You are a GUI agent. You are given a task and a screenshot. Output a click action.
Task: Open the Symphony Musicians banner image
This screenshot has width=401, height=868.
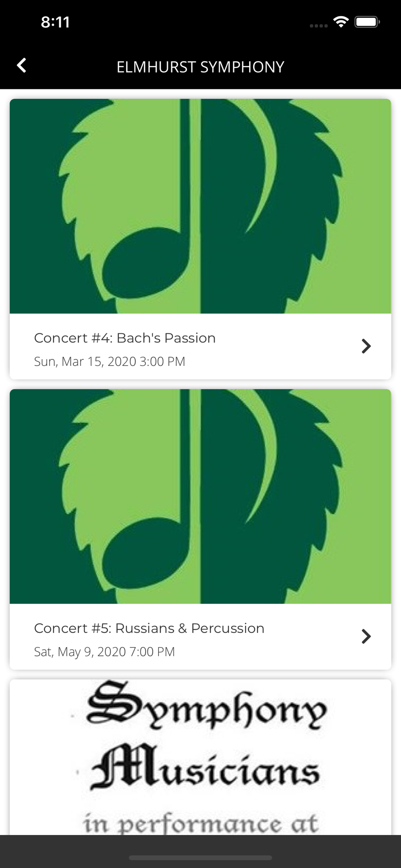click(x=200, y=757)
